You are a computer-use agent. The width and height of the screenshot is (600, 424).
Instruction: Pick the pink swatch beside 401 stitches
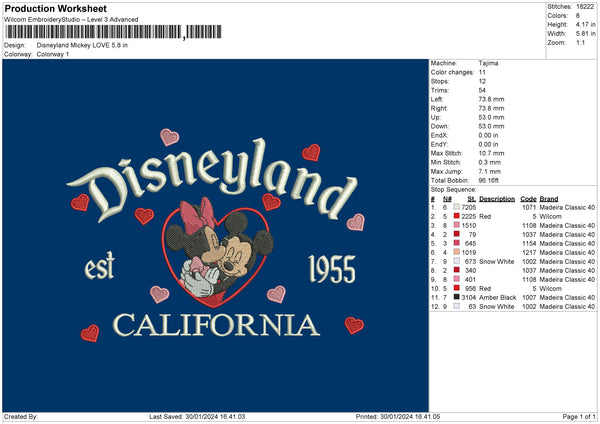point(457,279)
